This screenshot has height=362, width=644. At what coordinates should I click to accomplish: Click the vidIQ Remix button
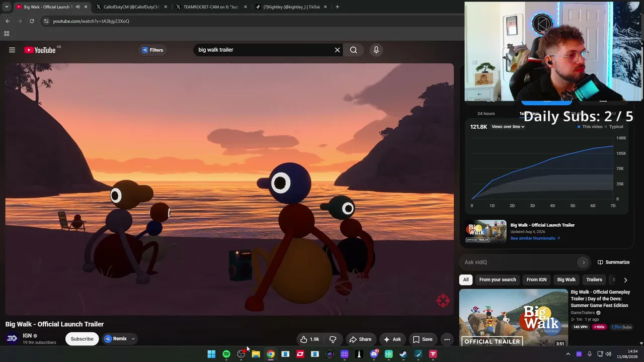click(x=116, y=339)
